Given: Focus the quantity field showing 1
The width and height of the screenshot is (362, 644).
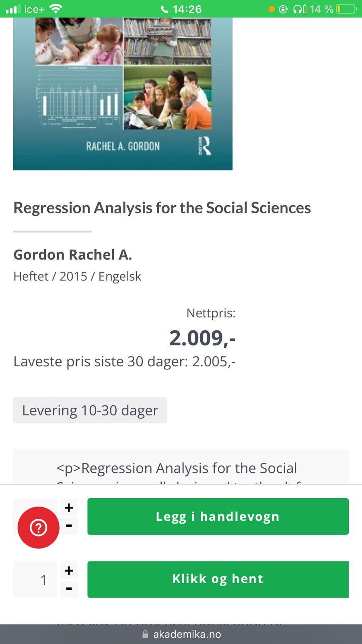Looking at the screenshot, I should click(x=35, y=580).
